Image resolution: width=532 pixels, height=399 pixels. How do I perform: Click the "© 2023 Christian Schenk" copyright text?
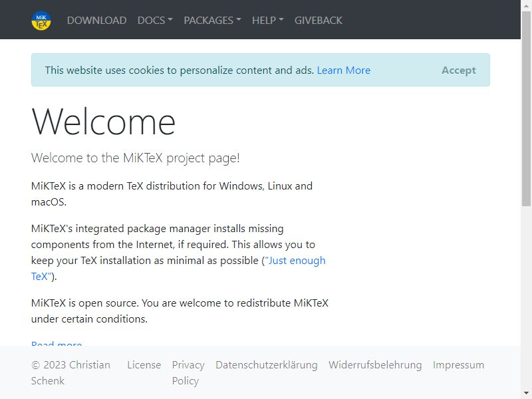click(70, 373)
